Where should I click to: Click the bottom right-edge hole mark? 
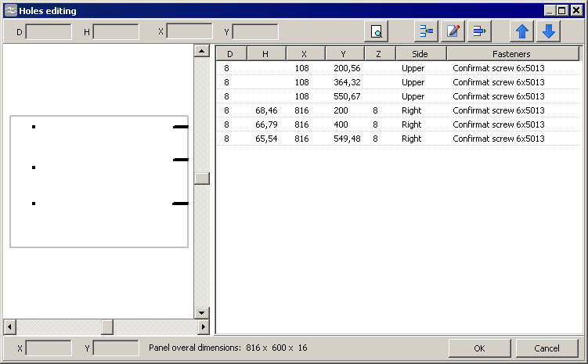click(180, 204)
